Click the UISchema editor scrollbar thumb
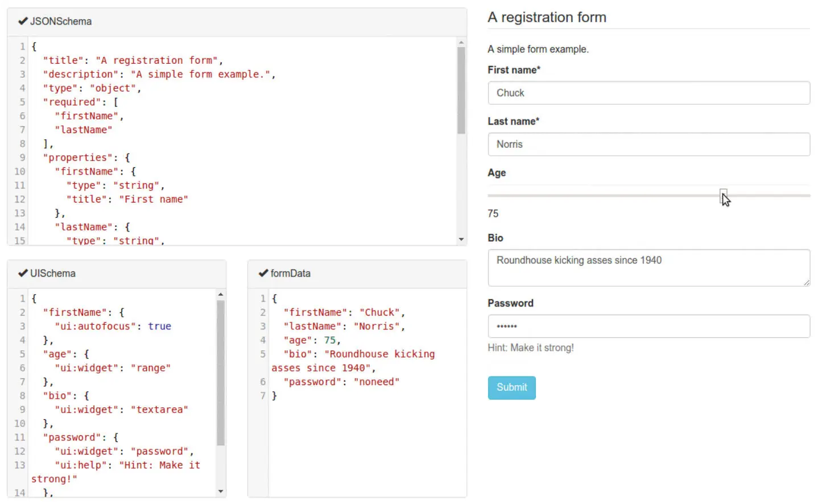 (x=221, y=373)
